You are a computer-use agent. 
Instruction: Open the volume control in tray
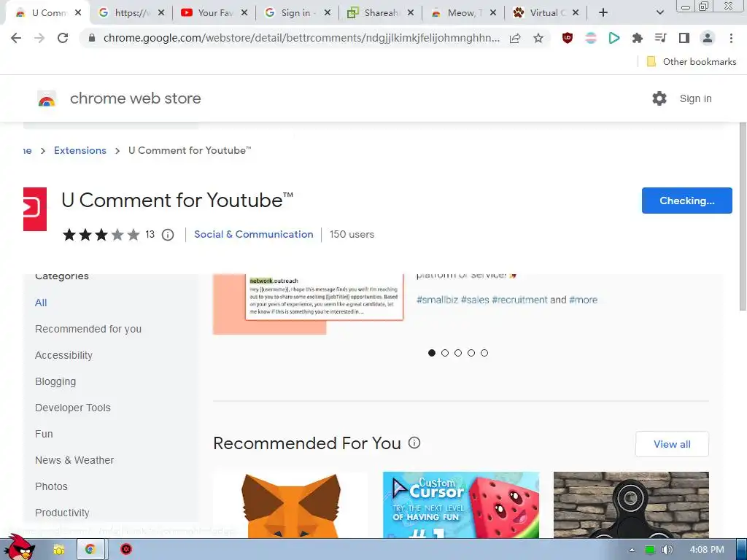(x=667, y=550)
